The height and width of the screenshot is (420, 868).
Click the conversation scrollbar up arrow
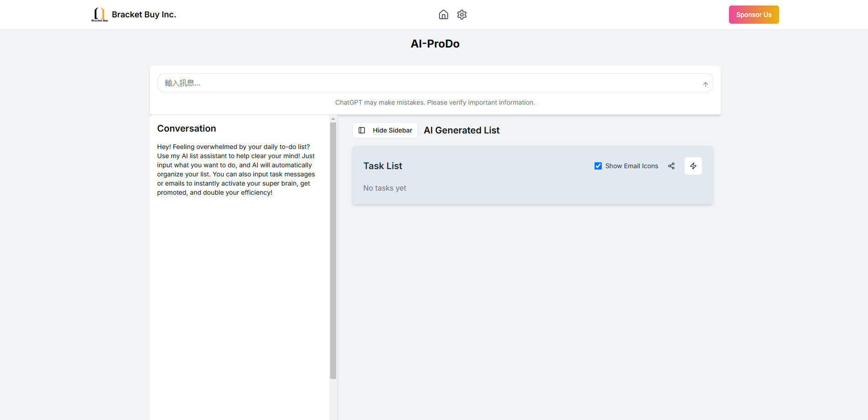point(333,119)
